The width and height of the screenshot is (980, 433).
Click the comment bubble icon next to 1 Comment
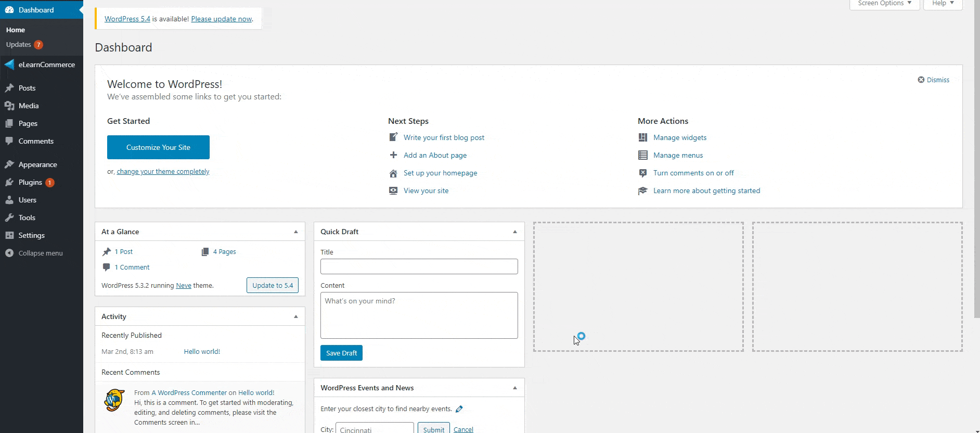pyautogui.click(x=107, y=267)
